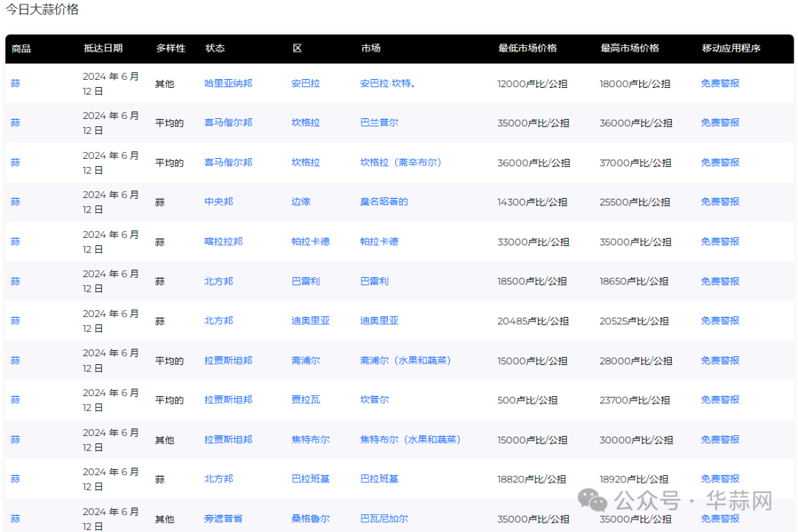Viewport: 798px width, 532px height.
Task: Click 免费警报 in the 迪奥里亚 row
Action: click(720, 320)
